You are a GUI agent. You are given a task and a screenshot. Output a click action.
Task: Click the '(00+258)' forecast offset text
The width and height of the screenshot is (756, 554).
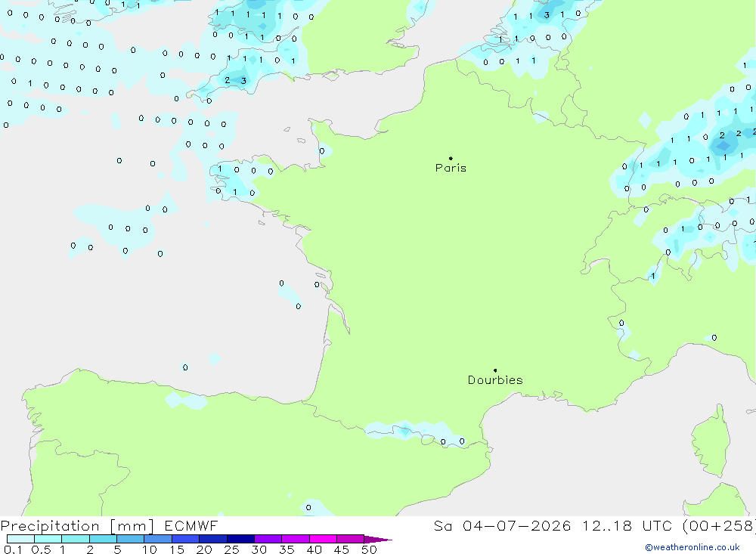(718, 526)
